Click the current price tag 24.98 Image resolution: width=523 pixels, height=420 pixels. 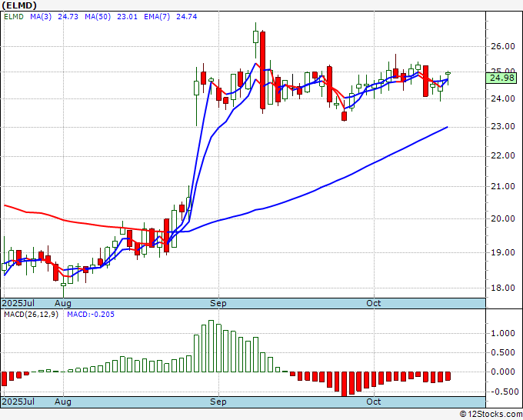coord(503,78)
